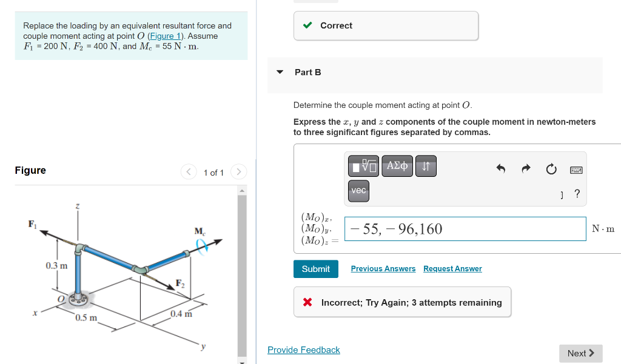Undo the last answer edit with the undo arrow

pyautogui.click(x=500, y=169)
